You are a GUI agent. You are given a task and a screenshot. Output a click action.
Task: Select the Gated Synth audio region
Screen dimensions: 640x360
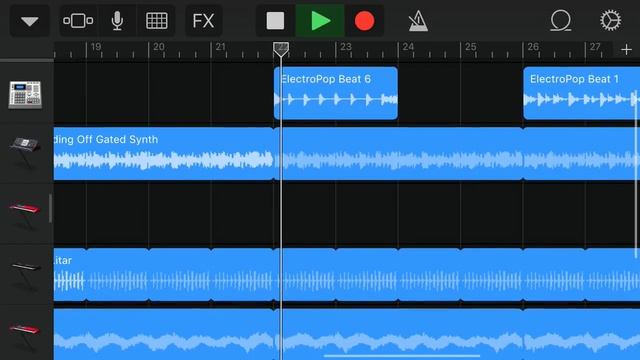(164, 153)
